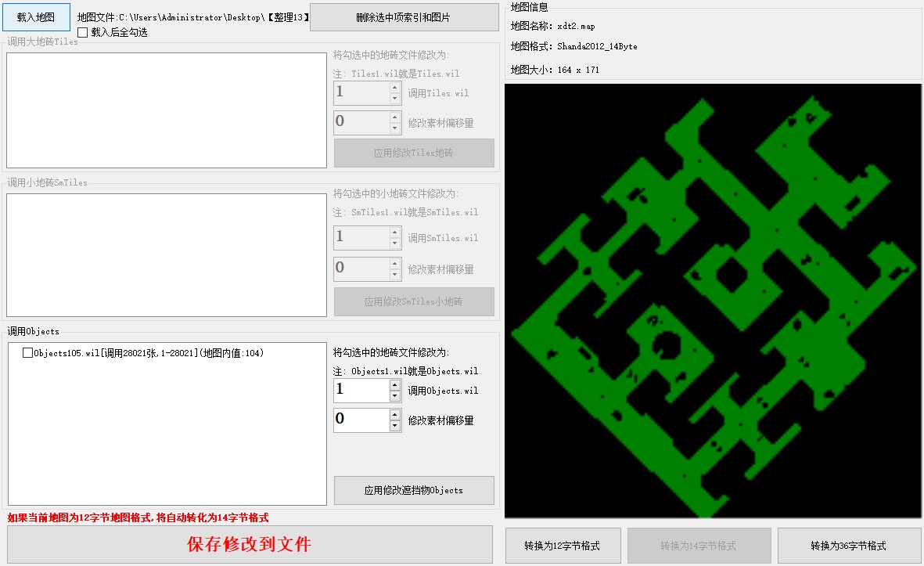This screenshot has width=924, height=566.
Task: Click the 载入地图 load map button
Action: (36, 16)
